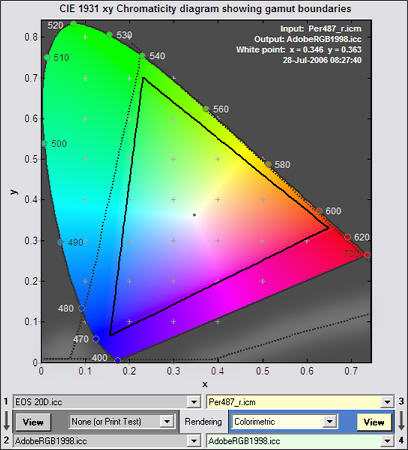Image resolution: width=408 pixels, height=450 pixels.
Task: Click the white point black dot
Action: [194, 215]
